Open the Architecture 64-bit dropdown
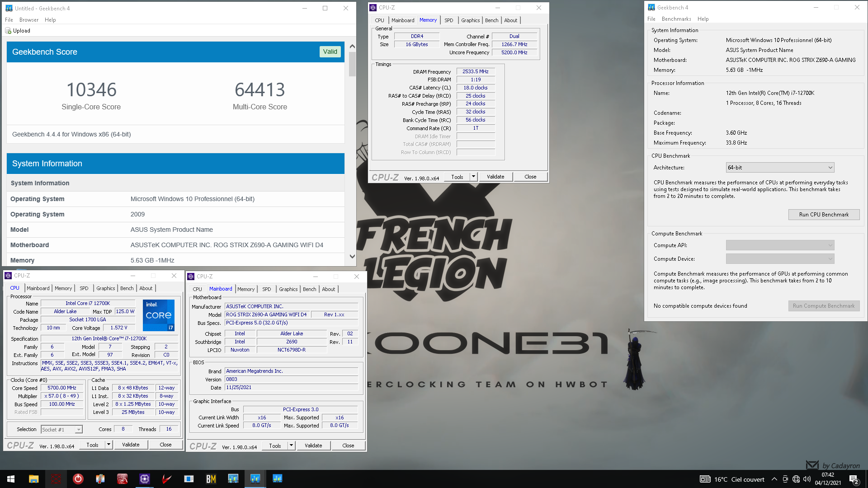The width and height of the screenshot is (868, 488). (780, 168)
